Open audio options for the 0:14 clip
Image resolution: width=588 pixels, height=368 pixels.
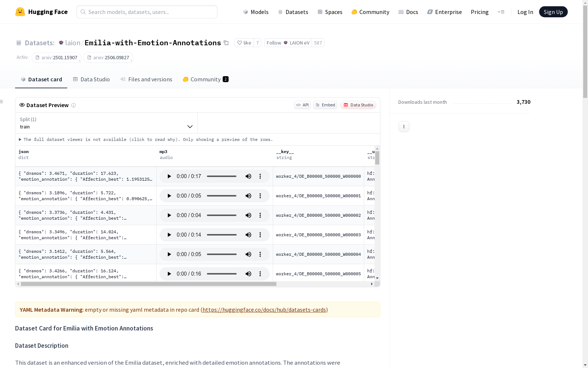click(x=260, y=235)
